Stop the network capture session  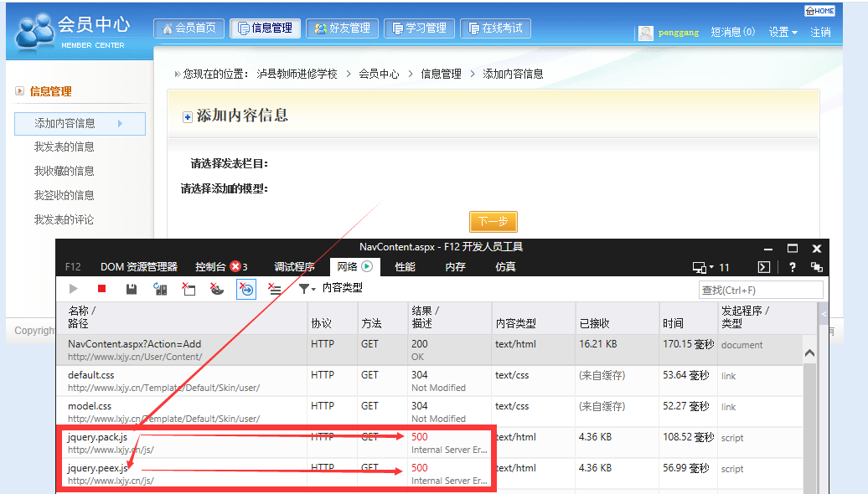102,289
